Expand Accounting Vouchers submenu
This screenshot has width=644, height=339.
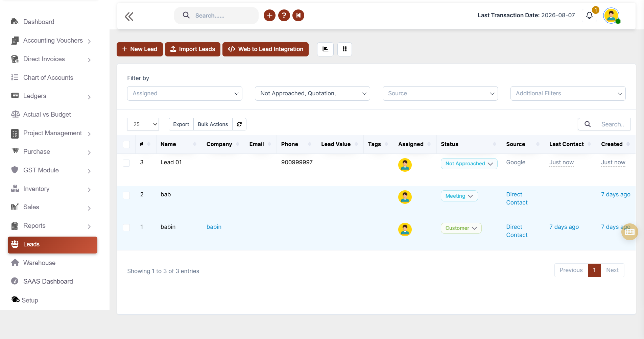point(89,41)
